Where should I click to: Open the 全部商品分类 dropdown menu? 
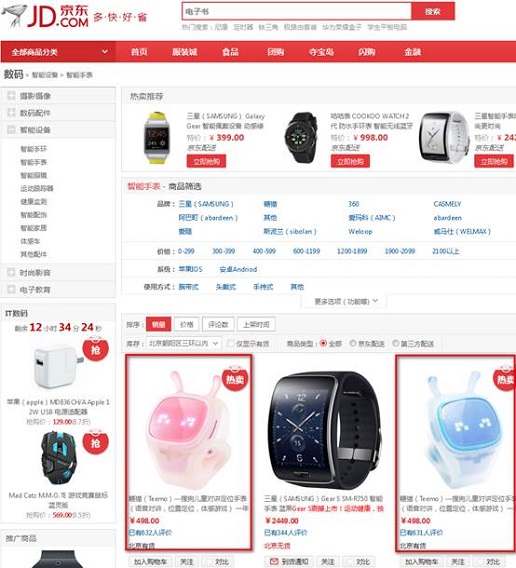[58, 52]
